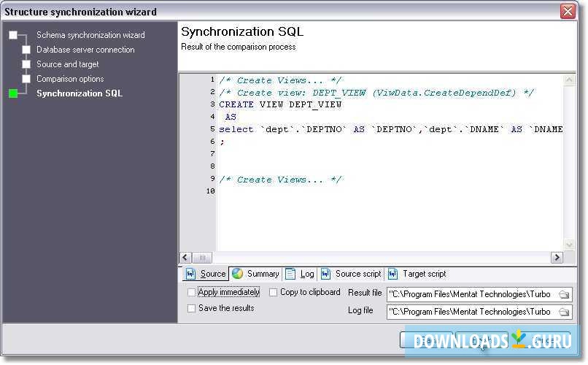
Task: Click the Schema synchronization wizard step marker
Action: pyautogui.click(x=13, y=35)
